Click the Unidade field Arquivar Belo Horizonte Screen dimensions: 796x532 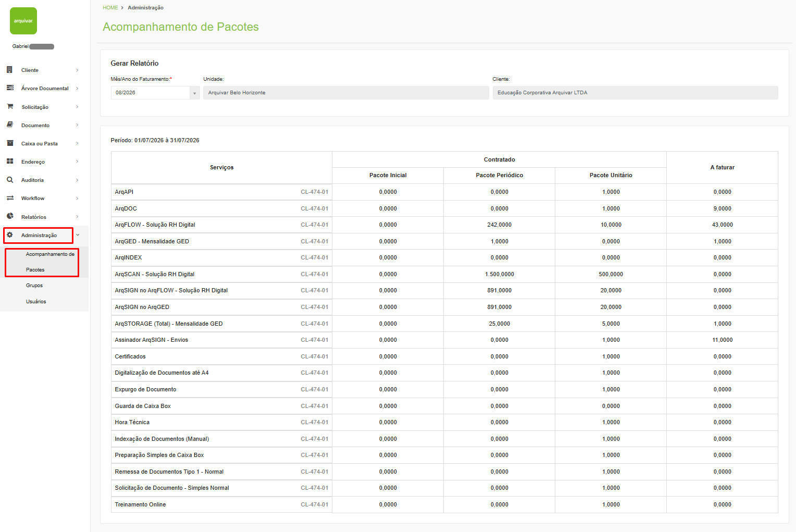[x=346, y=93]
